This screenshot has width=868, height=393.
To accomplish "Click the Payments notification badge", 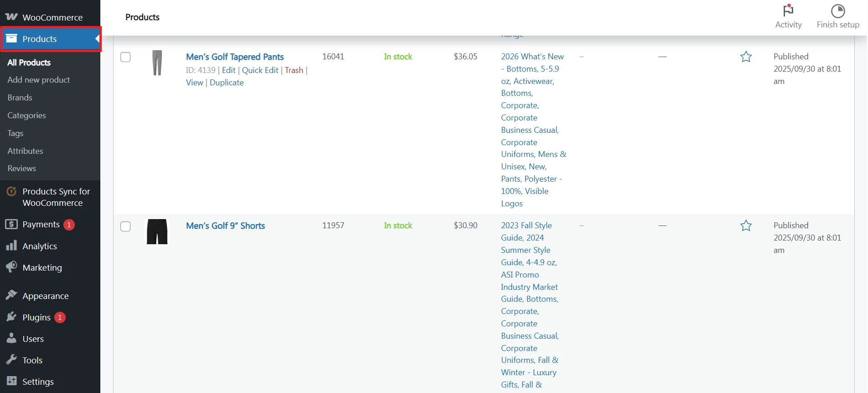I will coord(69,225).
